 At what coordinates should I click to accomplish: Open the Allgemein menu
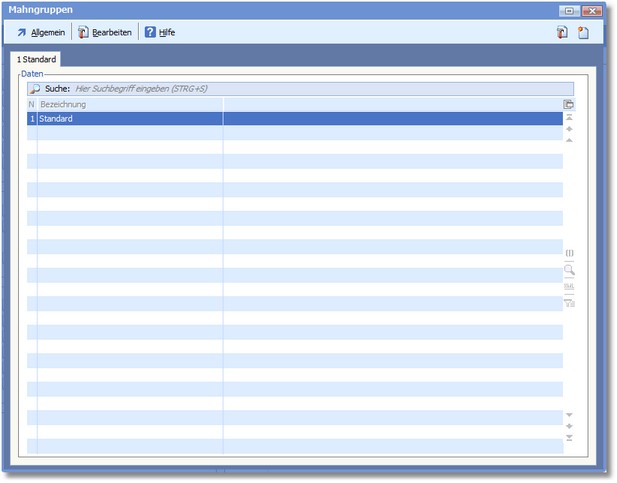41,33
